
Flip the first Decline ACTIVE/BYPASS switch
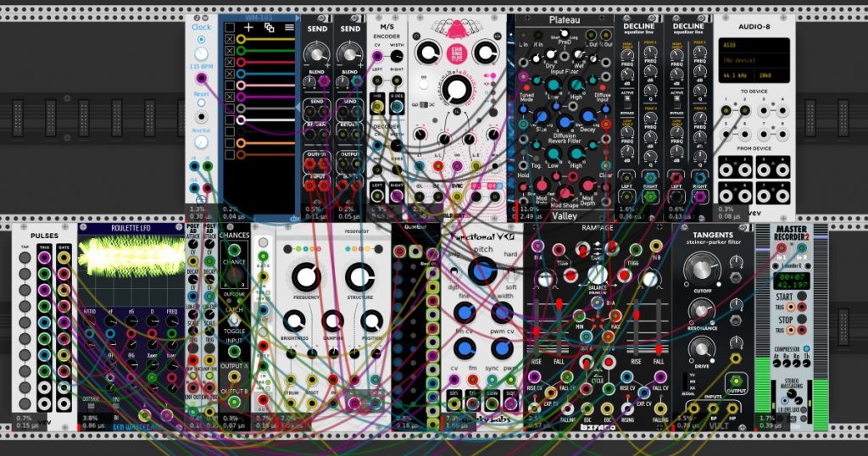pyautogui.click(x=626, y=103)
